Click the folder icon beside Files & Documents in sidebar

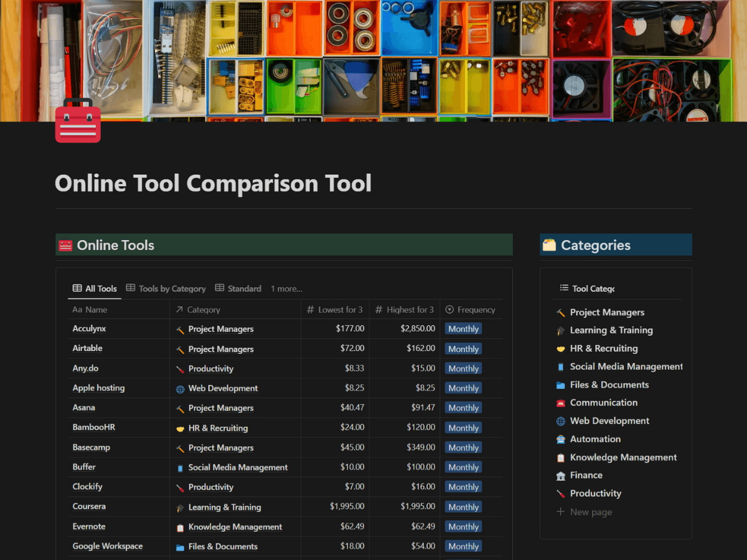tap(560, 385)
